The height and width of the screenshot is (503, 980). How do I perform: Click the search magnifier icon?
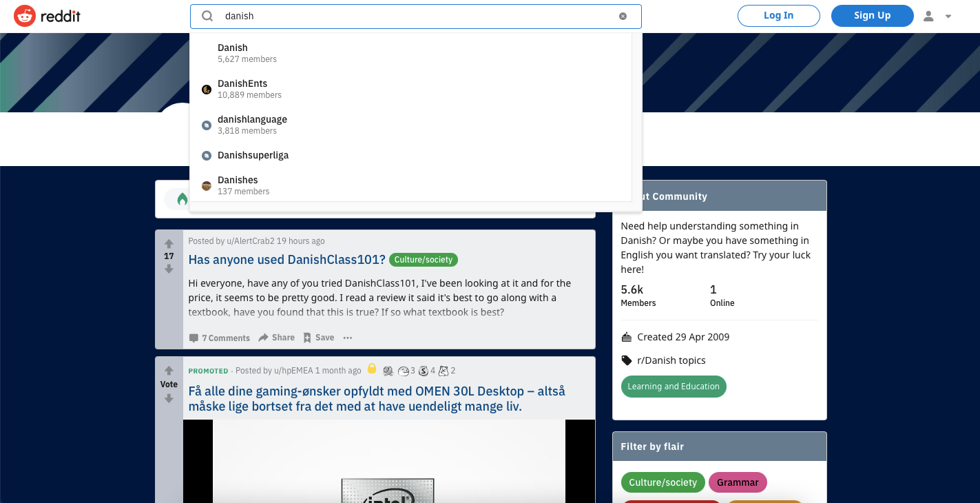pos(207,16)
